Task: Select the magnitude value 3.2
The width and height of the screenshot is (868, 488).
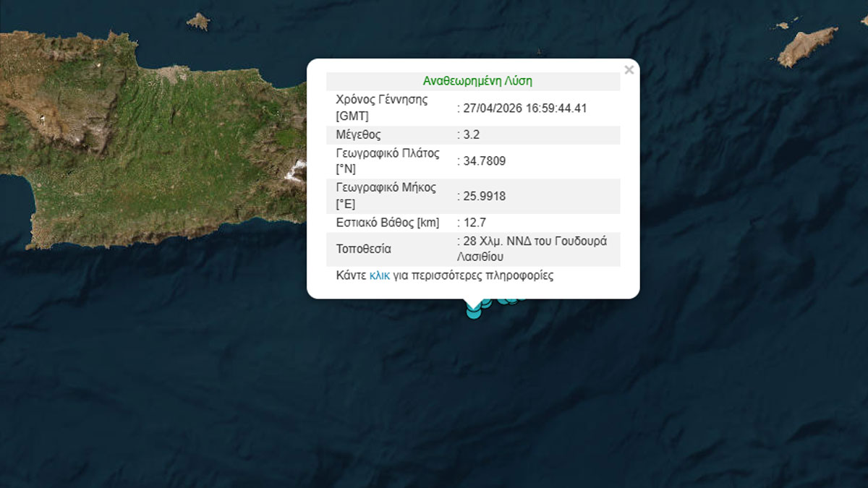Action: click(x=470, y=135)
